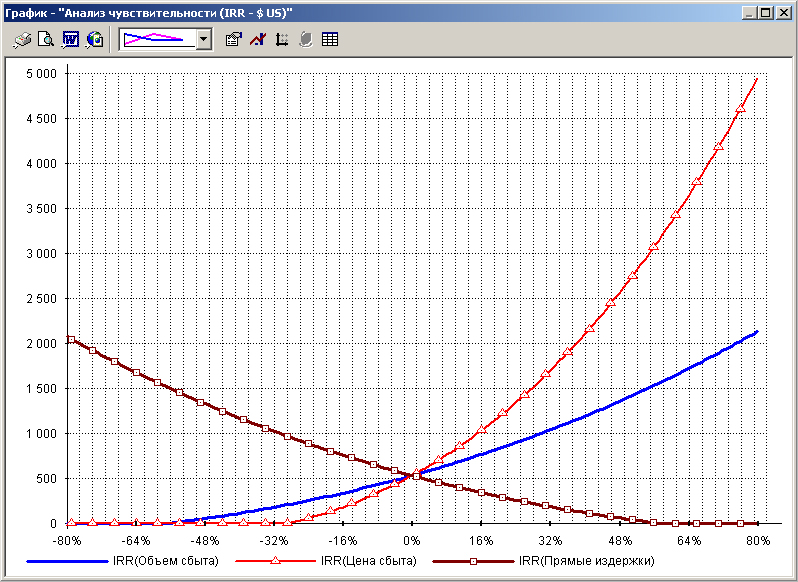The height and width of the screenshot is (582, 798).
Task: Toggle the chart axes grid icon
Action: coord(281,40)
